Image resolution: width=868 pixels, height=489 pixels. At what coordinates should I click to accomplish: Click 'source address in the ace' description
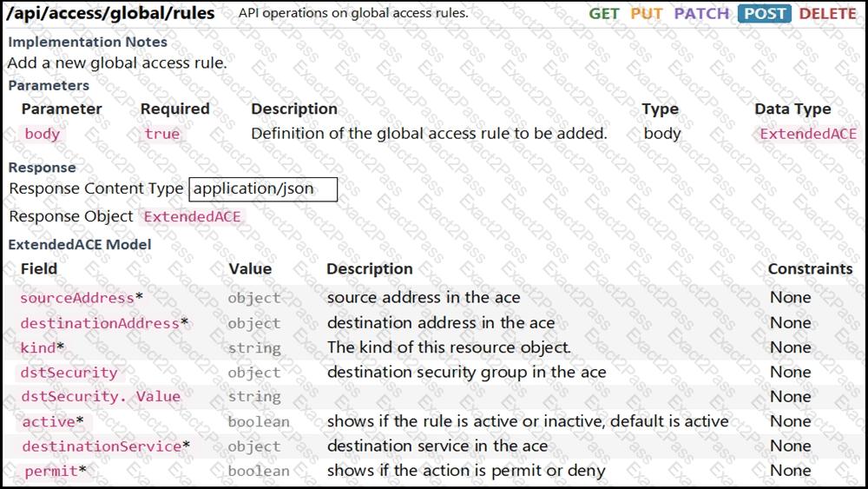pos(424,297)
